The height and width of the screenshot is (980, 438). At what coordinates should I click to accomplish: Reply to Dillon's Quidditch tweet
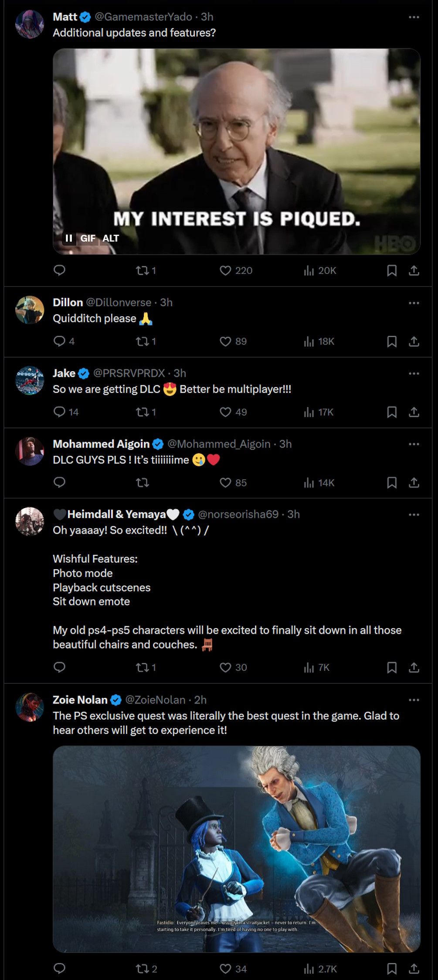pos(59,341)
